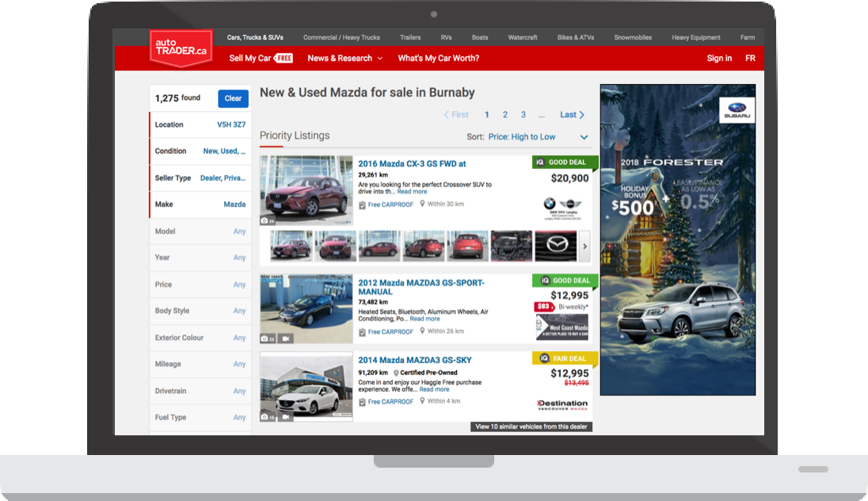Viewport: 868px width, 501px height.
Task: Open the Sort Price: High to Low dropdown
Action: (x=538, y=137)
